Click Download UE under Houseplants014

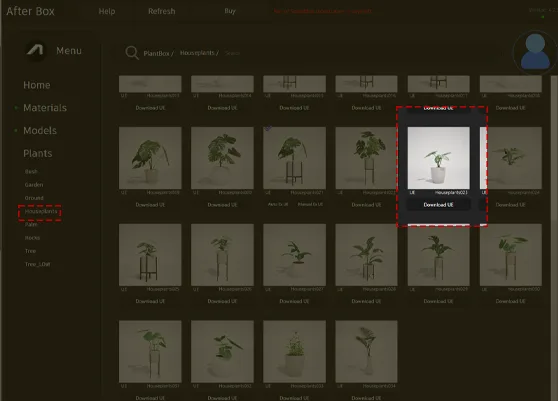tap(222, 108)
